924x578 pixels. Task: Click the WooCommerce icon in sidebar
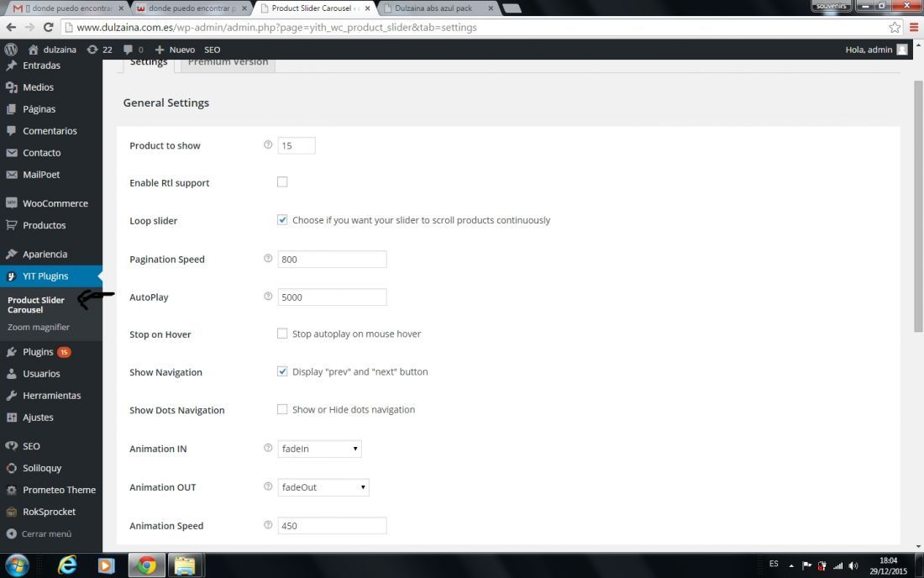pos(11,203)
